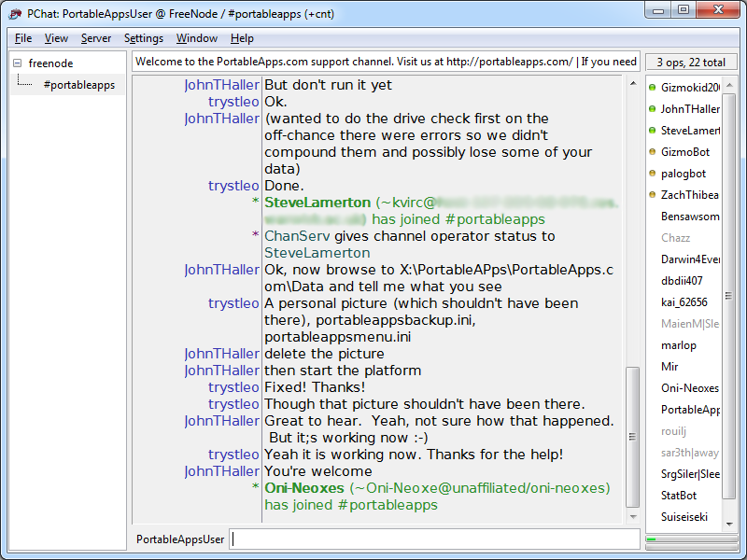
Task: Click the channel topic text field
Action: pos(386,62)
